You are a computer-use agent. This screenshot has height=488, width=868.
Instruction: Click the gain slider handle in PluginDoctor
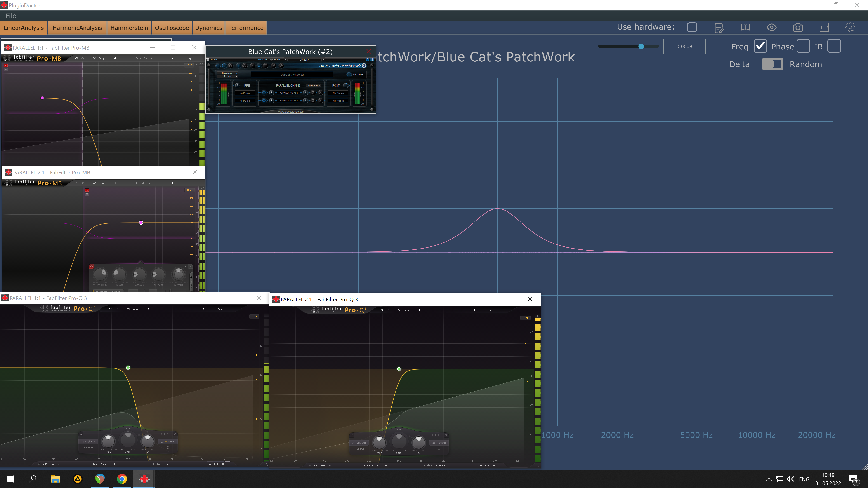click(641, 47)
